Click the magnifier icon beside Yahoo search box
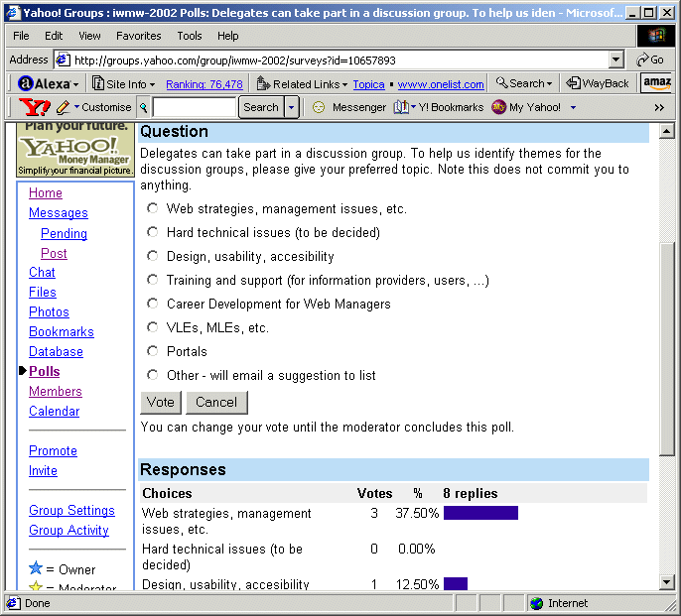 coord(143,107)
